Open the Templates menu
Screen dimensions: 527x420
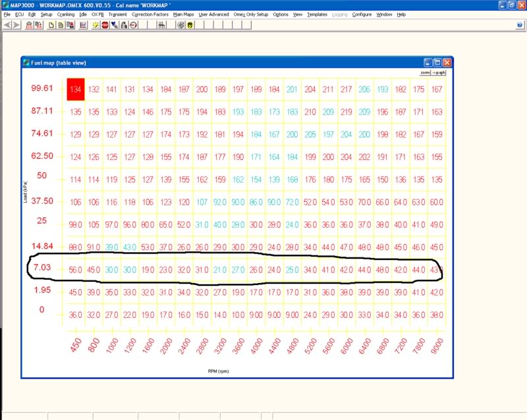pos(317,14)
